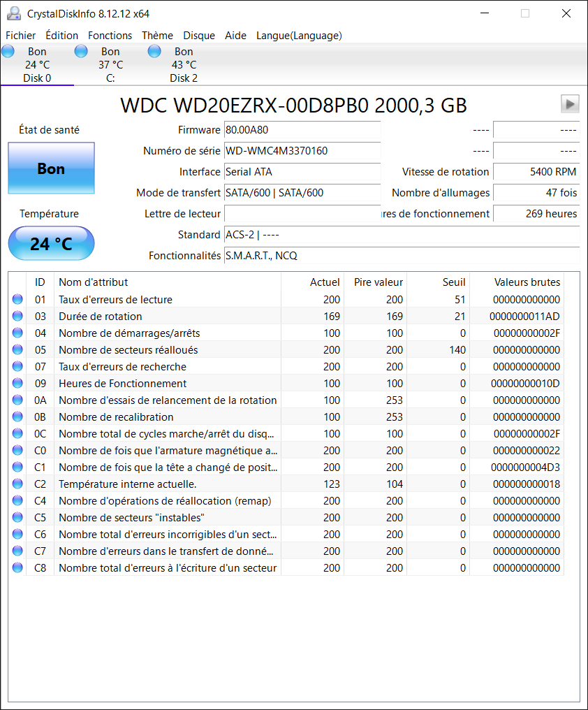Click the 24 °C temperature button
The image size is (588, 710).
coord(51,244)
